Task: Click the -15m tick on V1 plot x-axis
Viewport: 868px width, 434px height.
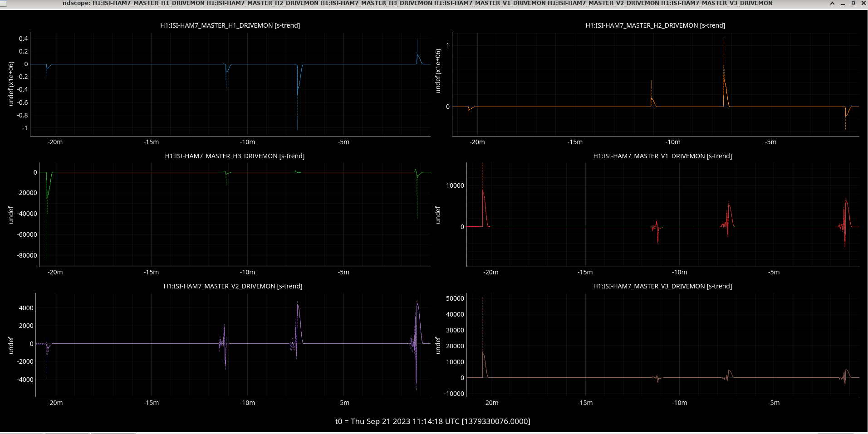Action: [585, 272]
